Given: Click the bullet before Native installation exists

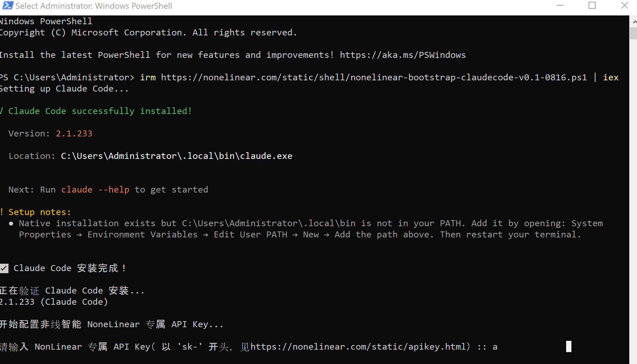Looking at the screenshot, I should pos(11,224).
